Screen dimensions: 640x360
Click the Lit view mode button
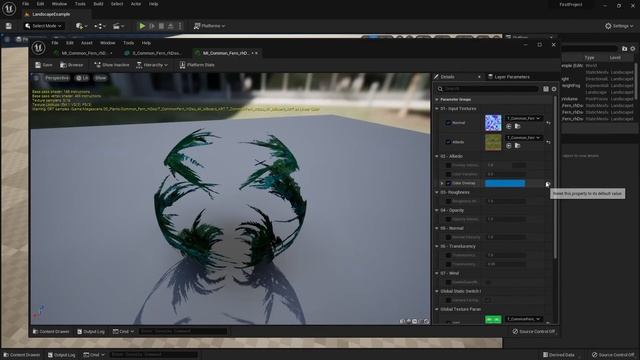(x=82, y=78)
